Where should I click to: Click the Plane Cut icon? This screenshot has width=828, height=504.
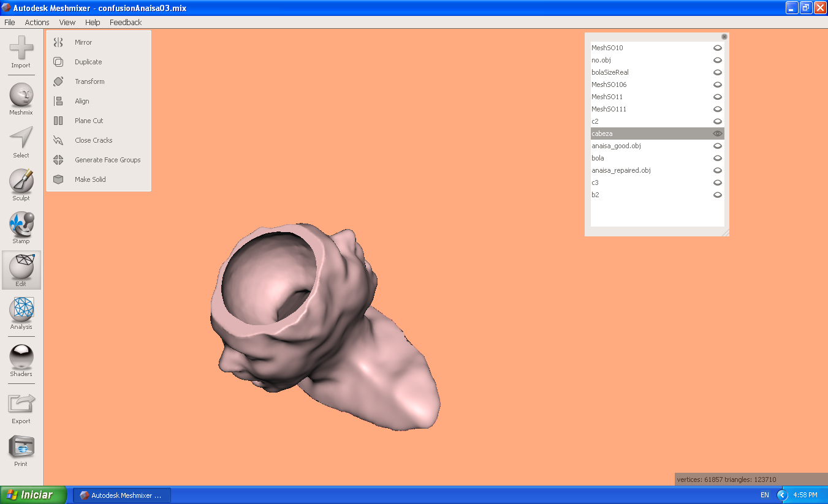tap(58, 121)
